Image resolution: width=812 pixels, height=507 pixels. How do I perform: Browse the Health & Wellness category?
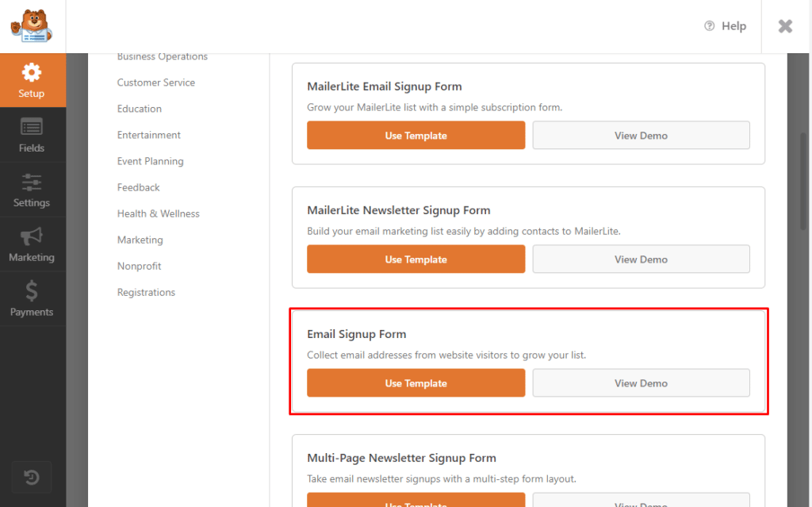158,213
